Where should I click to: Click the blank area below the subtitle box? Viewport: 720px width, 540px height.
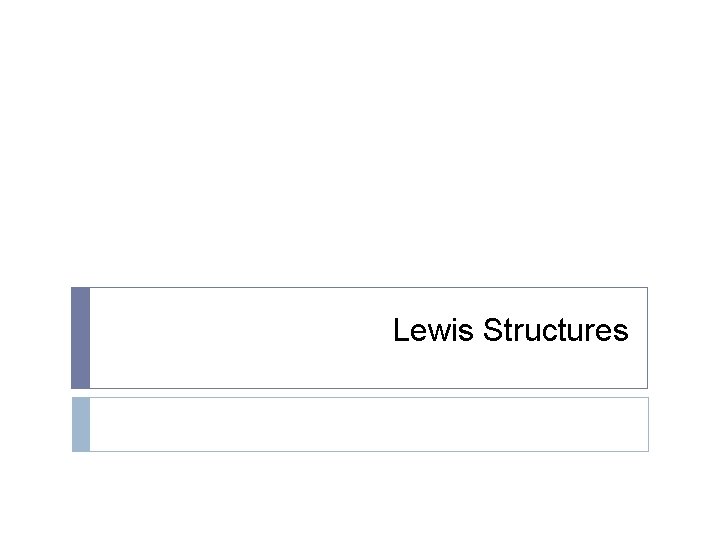(360, 495)
